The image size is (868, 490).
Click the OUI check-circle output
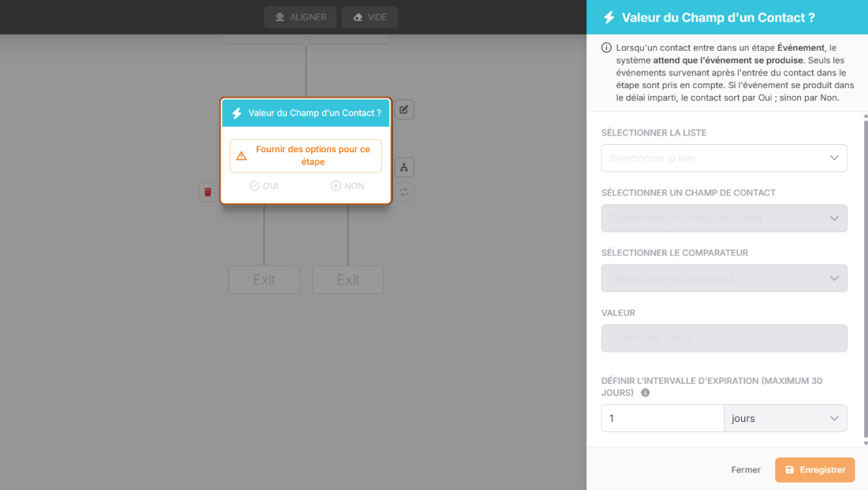point(264,186)
